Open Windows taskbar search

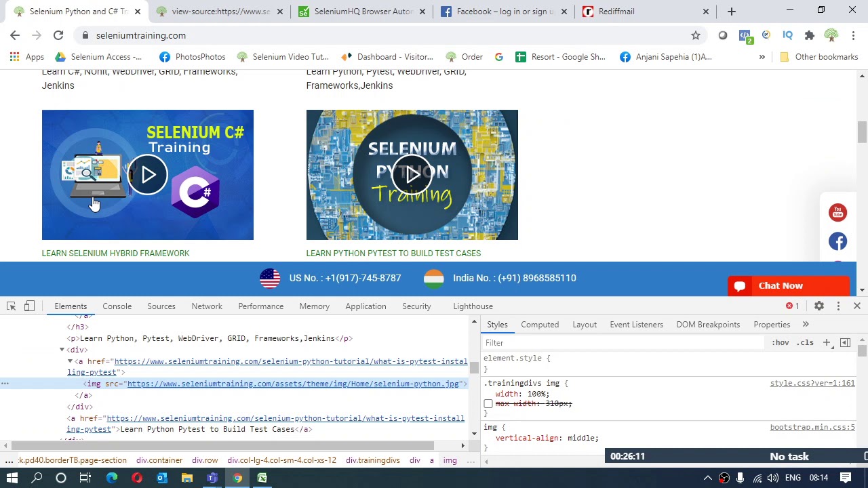[x=37, y=479]
